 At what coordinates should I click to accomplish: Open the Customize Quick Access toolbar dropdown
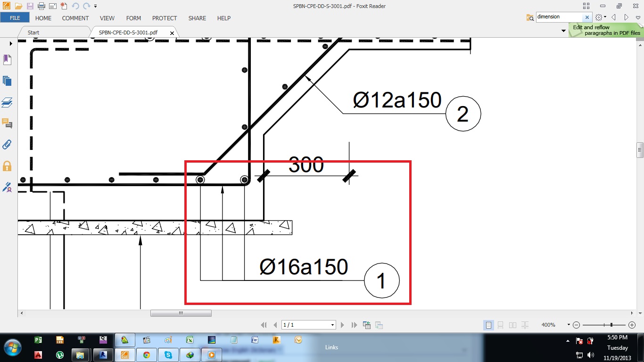[x=95, y=7]
